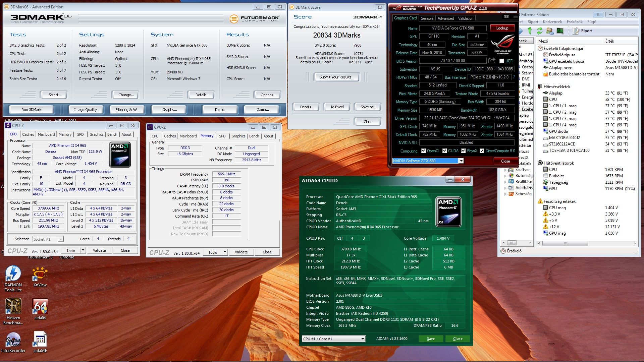Click the Lookup button in GPU-Z
This screenshot has width=644, height=362.
[502, 28]
